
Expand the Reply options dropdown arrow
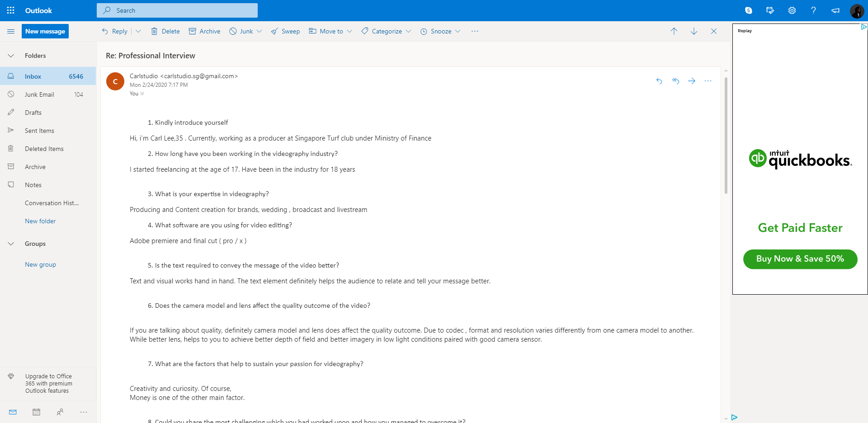pos(138,31)
